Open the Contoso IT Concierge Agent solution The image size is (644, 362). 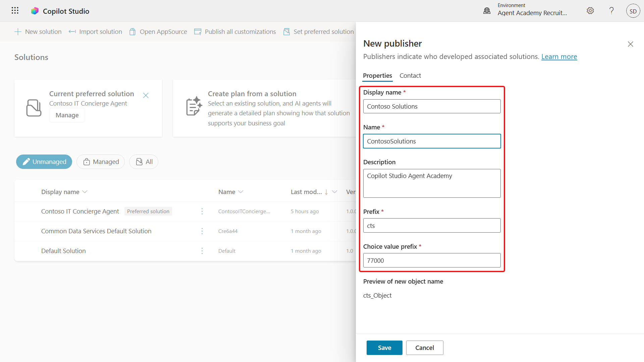[80, 211]
